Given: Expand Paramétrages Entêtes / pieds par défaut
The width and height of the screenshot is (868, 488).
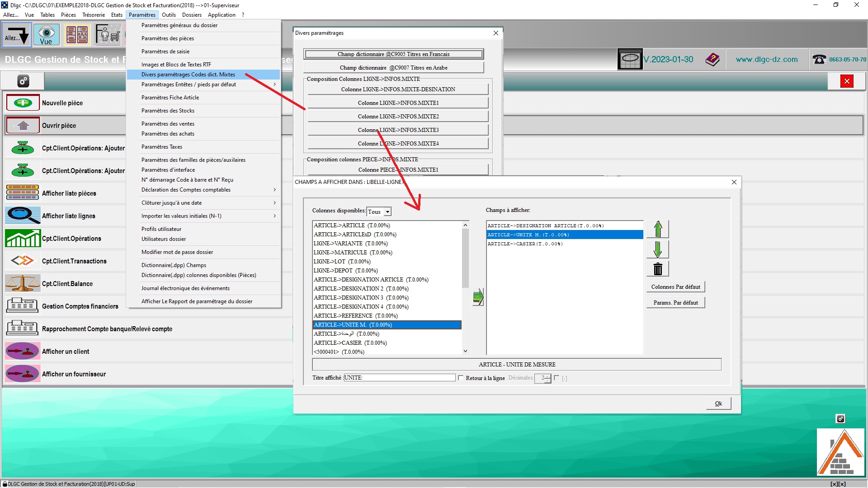Looking at the screenshot, I should point(203,84).
